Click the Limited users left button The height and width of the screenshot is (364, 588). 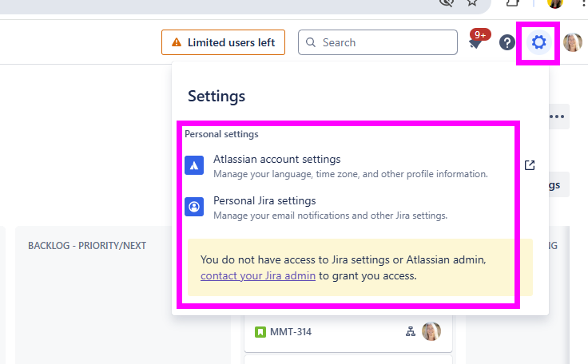(223, 42)
